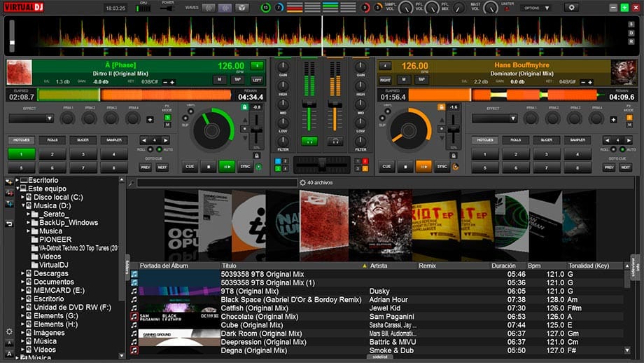This screenshot has height=363, width=644.
Task: Click the red-boxed icon for Chocolate (Original Mix)
Action: click(134, 317)
